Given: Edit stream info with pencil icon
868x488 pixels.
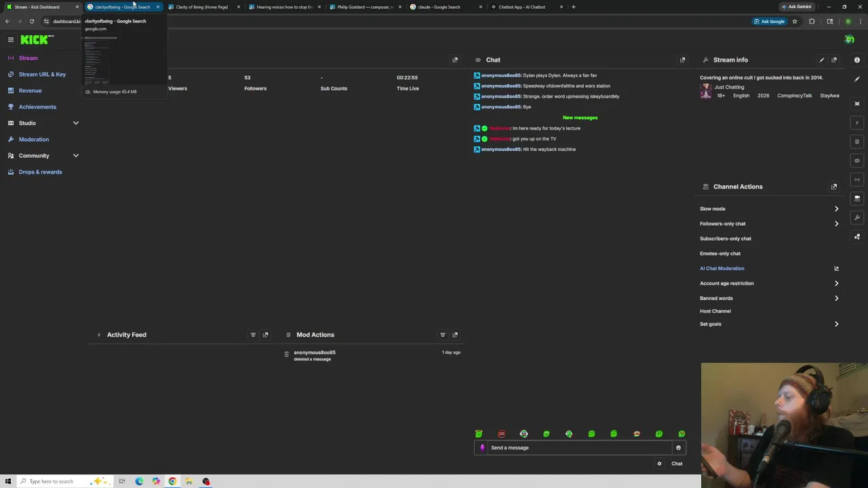Looking at the screenshot, I should tap(822, 60).
